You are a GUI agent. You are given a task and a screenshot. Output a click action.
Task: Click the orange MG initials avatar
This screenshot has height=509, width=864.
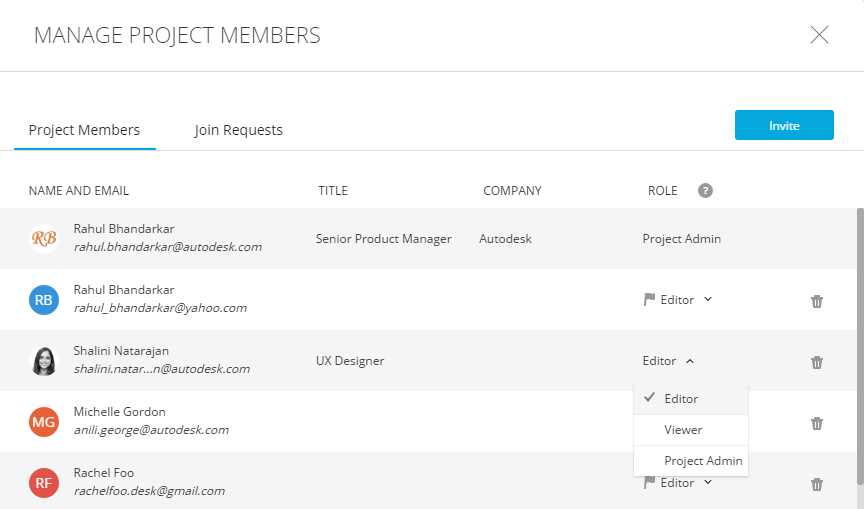tap(44, 422)
